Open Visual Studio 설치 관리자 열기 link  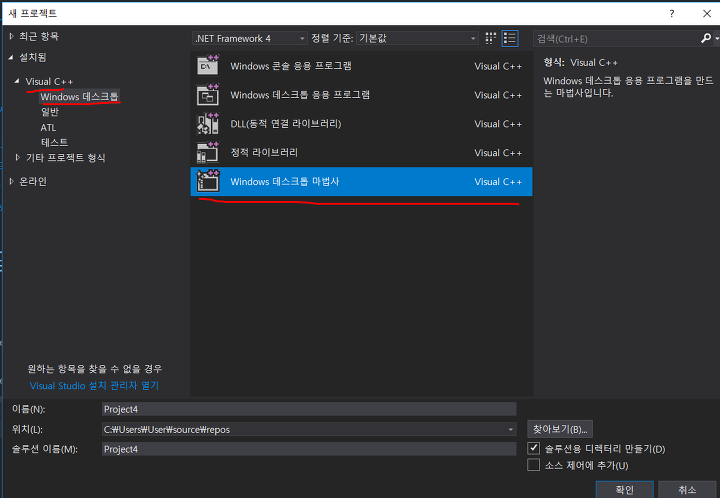coord(94,386)
